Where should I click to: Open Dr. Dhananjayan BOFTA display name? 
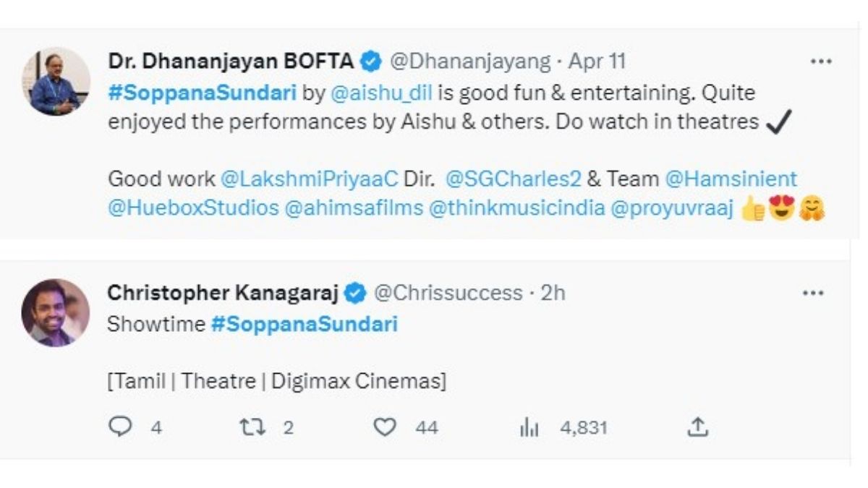pos(231,62)
